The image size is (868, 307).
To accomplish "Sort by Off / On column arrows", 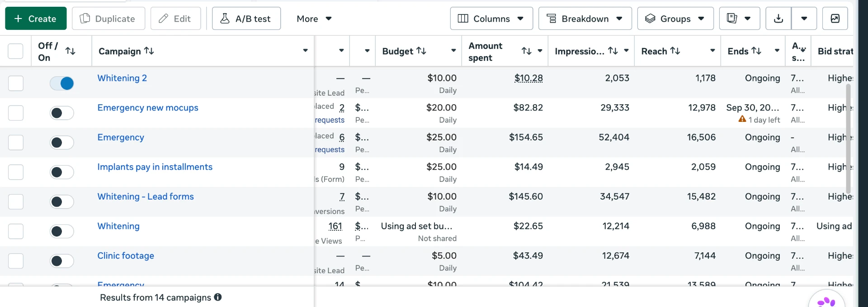I will tap(71, 51).
